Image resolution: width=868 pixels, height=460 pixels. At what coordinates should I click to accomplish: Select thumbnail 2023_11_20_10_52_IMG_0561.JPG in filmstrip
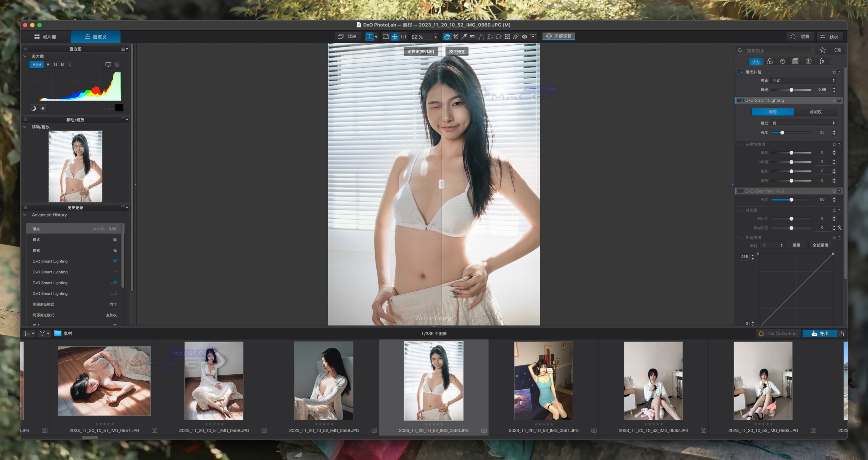543,381
